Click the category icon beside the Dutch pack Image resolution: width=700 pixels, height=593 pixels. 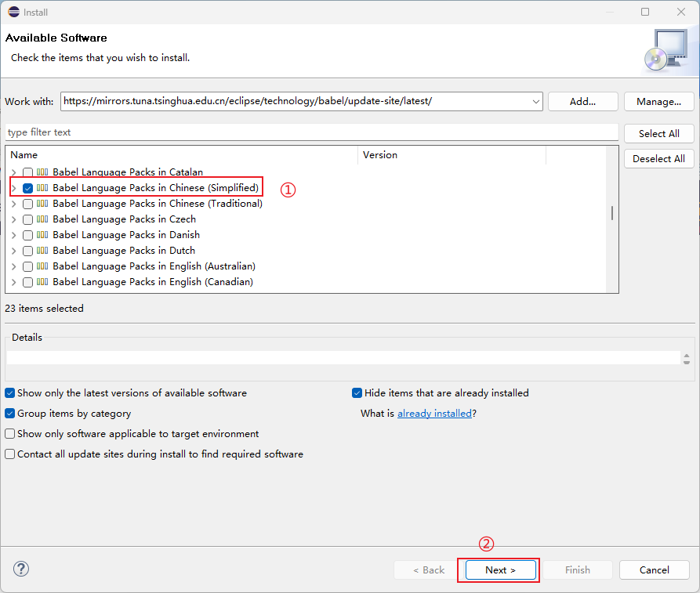tap(42, 251)
